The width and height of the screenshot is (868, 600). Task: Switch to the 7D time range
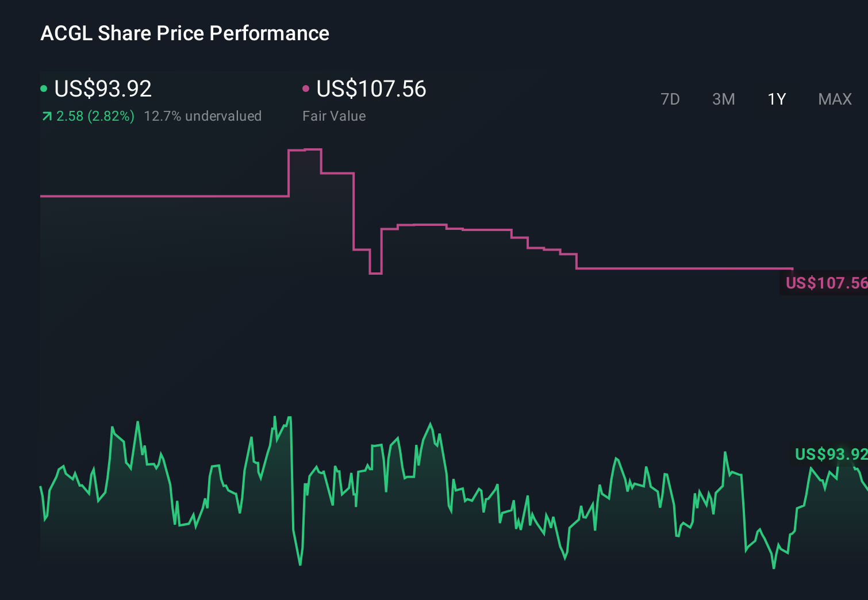tap(671, 99)
